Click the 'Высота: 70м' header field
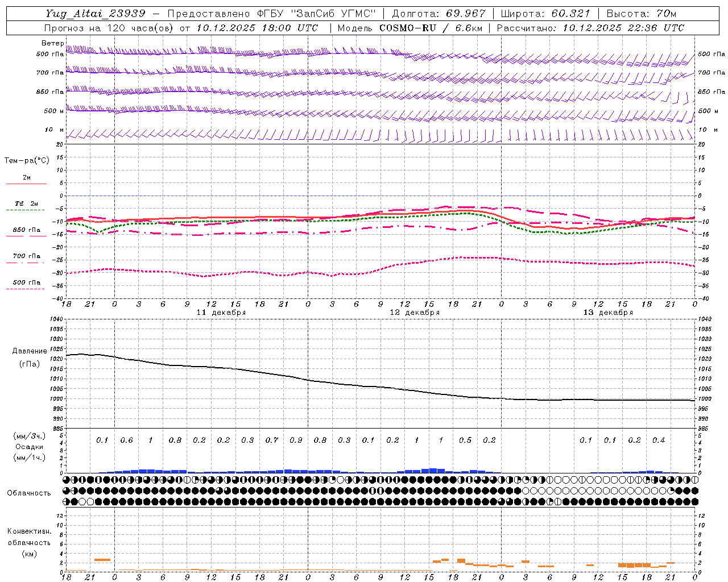This screenshot has height=582, width=728. coord(641,14)
